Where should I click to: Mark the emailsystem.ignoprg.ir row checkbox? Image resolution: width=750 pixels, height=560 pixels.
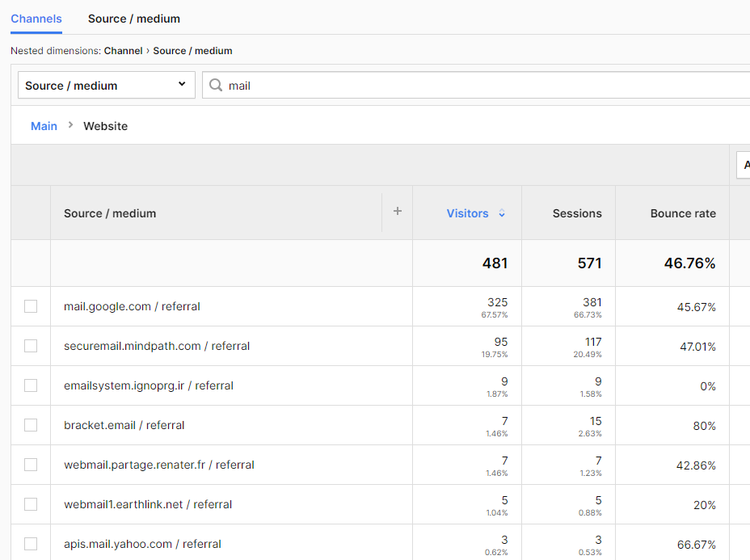[31, 385]
